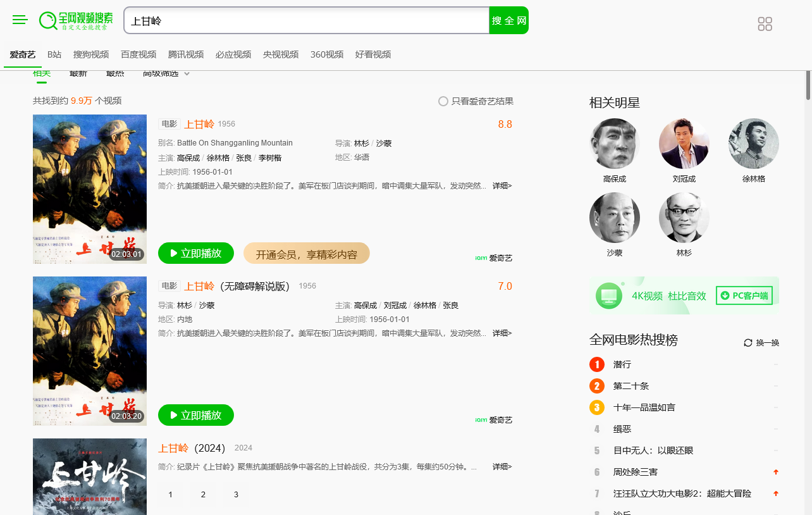812x515 pixels.
Task: Click 立即播放 for 无障碍解说版 movie
Action: coord(196,415)
